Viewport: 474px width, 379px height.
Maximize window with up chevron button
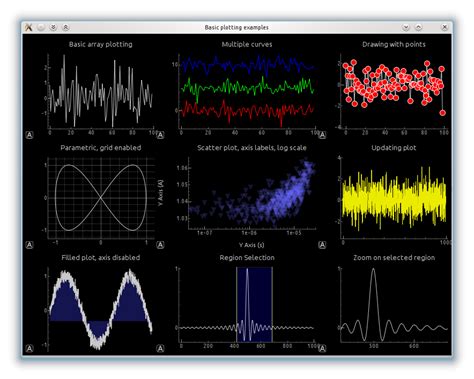pos(418,27)
